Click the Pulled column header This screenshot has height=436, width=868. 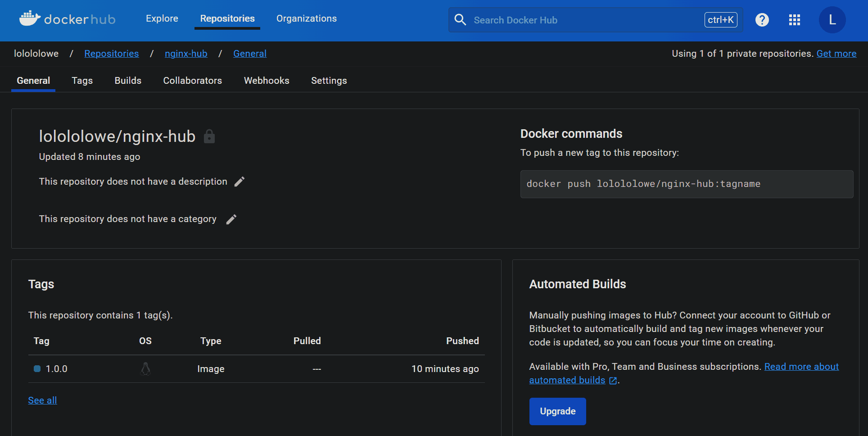click(307, 341)
